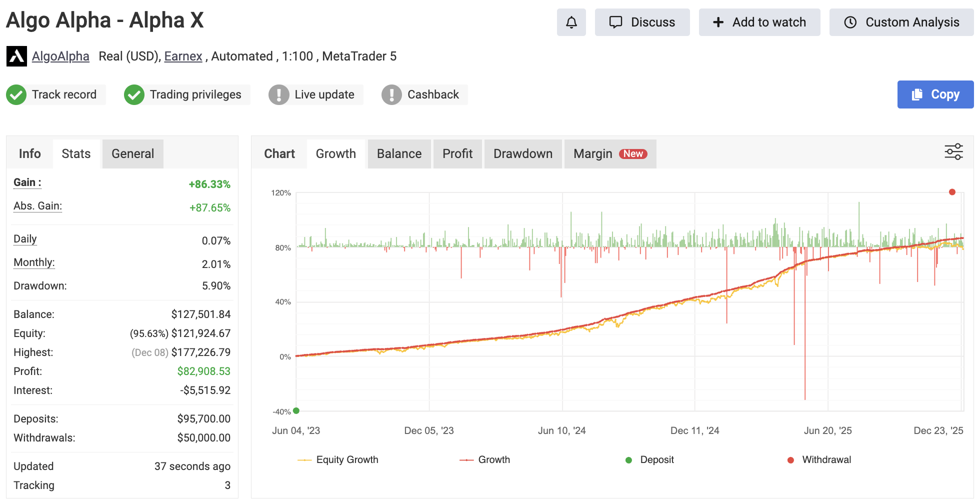Click the Trading privileges badge label

(x=195, y=94)
